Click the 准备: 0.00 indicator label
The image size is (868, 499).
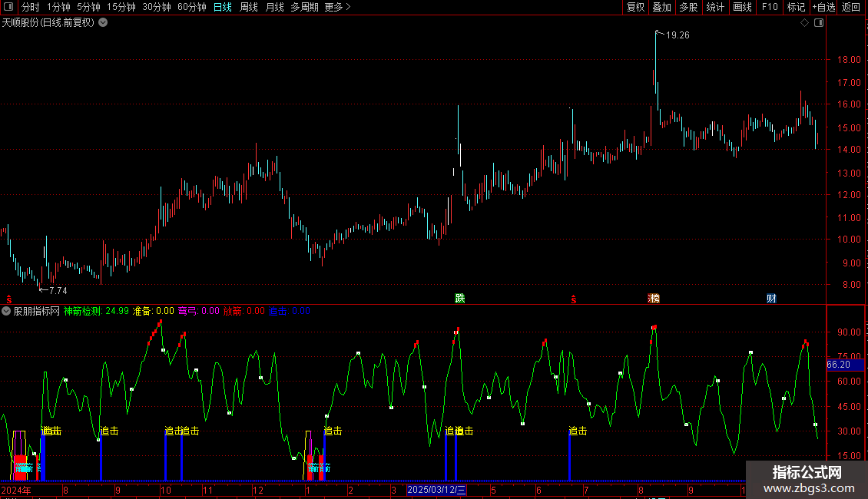coord(154,311)
